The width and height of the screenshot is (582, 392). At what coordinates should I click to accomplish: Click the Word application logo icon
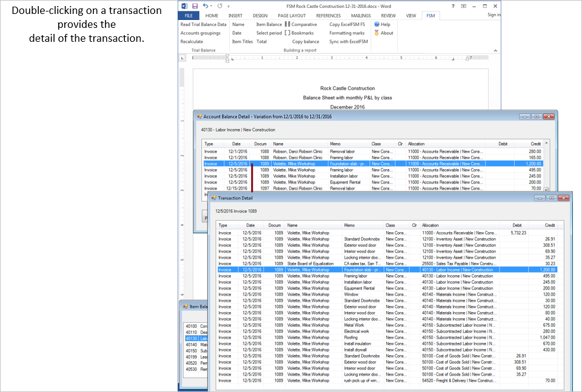pyautogui.click(x=184, y=6)
